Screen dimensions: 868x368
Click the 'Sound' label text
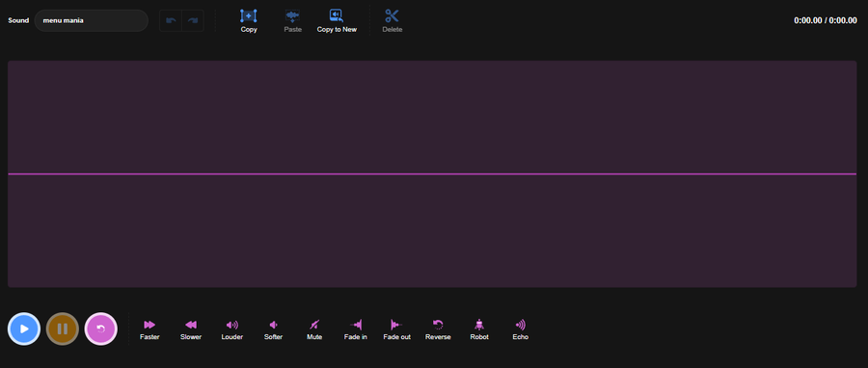pos(18,20)
